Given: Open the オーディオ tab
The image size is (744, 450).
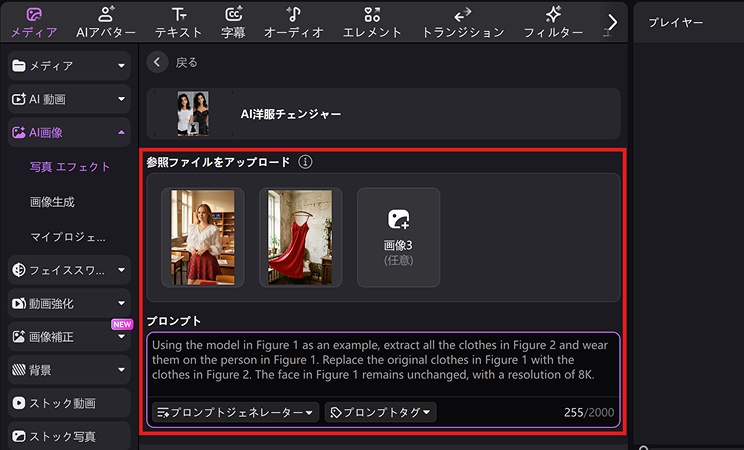Looking at the screenshot, I should 294,22.
